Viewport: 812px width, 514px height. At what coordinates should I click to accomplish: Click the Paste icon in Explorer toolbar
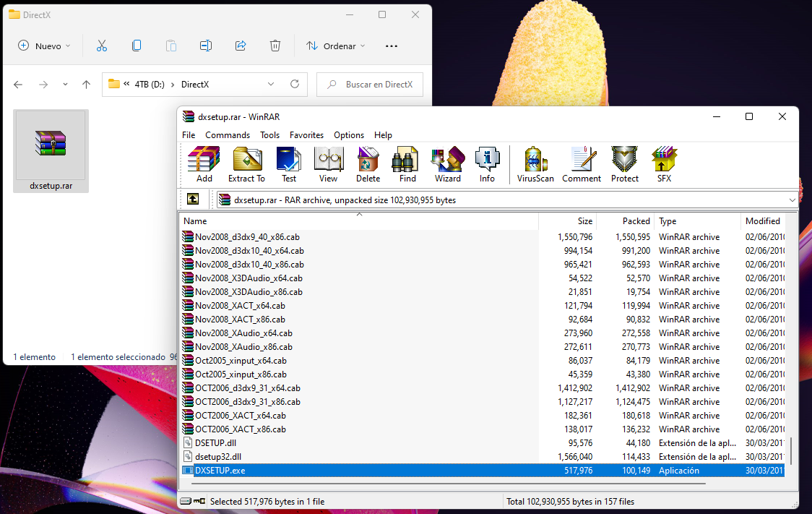click(x=171, y=46)
